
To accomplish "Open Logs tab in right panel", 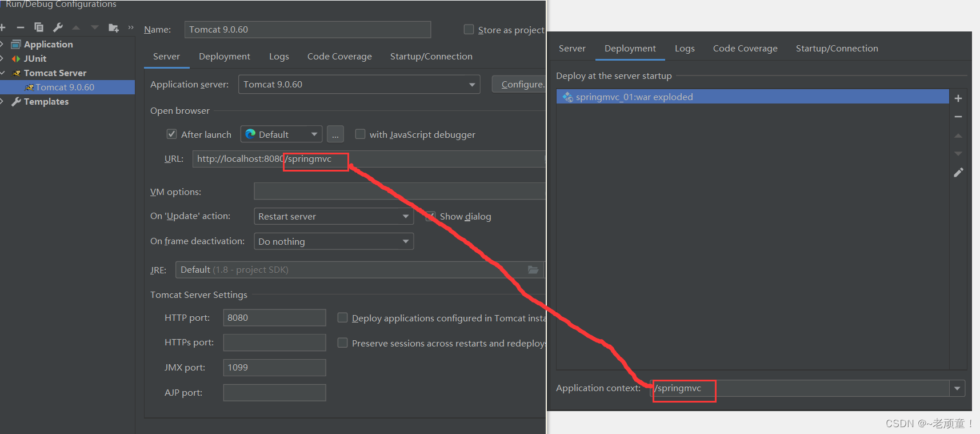I will pyautogui.click(x=685, y=48).
